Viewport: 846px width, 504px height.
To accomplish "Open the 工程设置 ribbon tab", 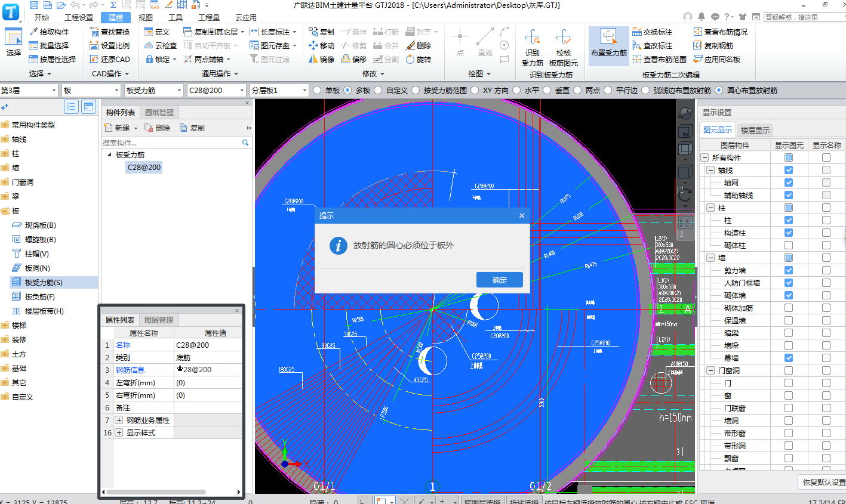I will coord(79,17).
